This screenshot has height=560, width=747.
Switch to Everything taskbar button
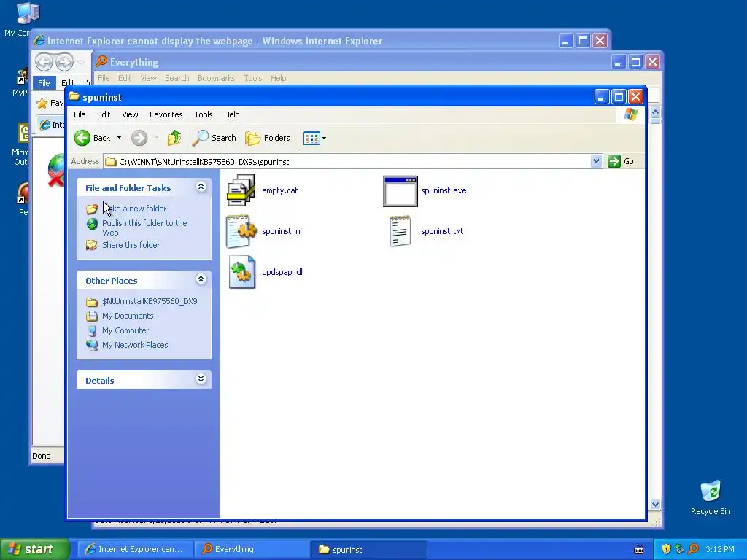(x=252, y=550)
